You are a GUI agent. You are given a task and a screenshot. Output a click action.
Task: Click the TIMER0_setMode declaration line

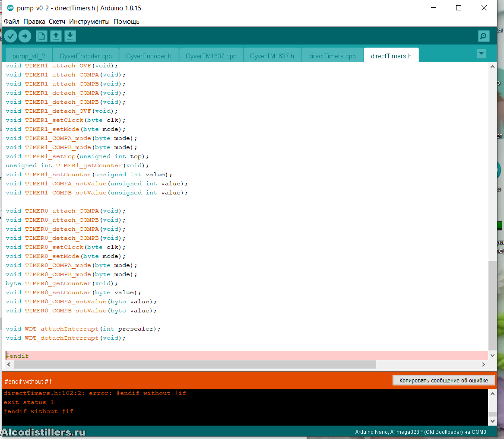66,256
